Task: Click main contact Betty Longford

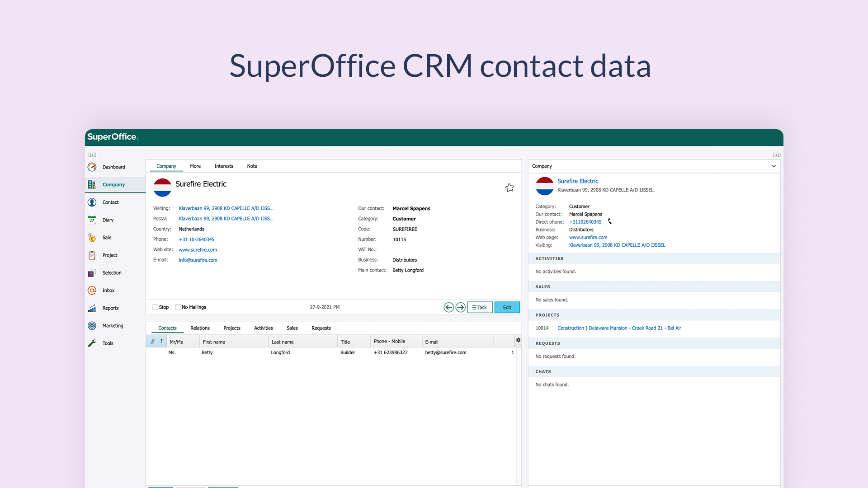Action: click(408, 271)
